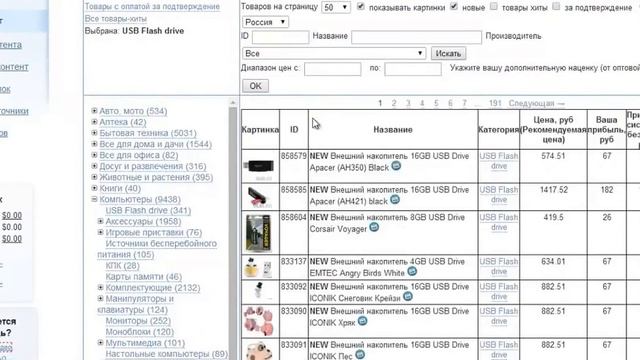Viewport: 640px width, 360px height.
Task: Open info icon next to ICONIK Снеговик Крейзи
Action: pos(407,297)
